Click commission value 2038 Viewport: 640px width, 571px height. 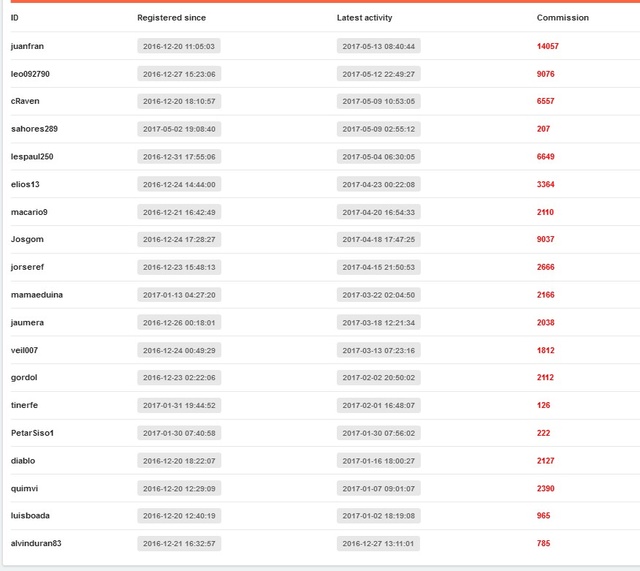pos(546,322)
